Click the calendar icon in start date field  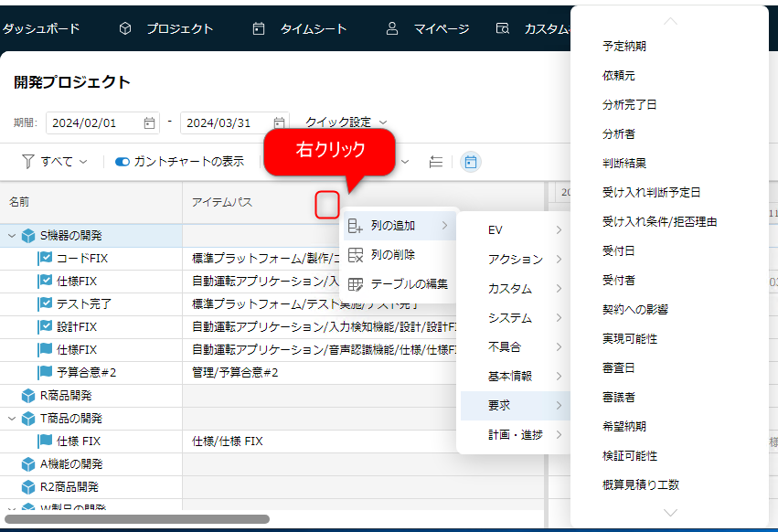150,122
